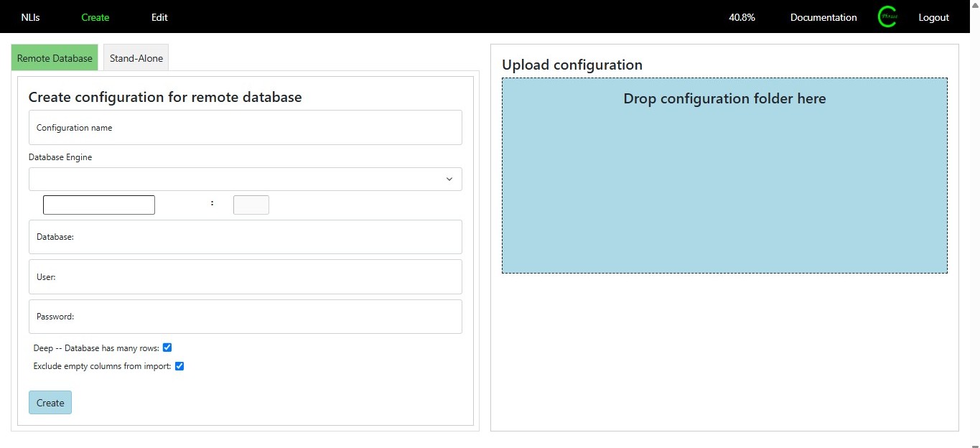Switch to the Stand-Alone tab
980x448 pixels.
click(x=136, y=58)
